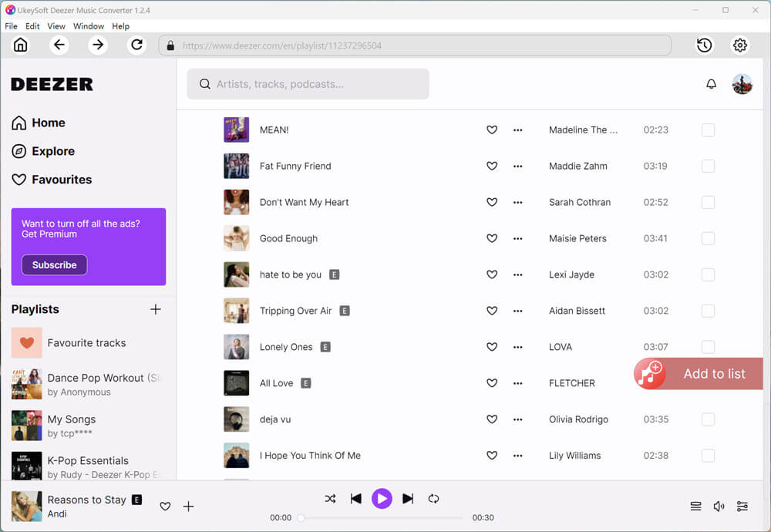771x532 pixels.
Task: Select the checkbox for Good Enough
Action: tap(708, 239)
